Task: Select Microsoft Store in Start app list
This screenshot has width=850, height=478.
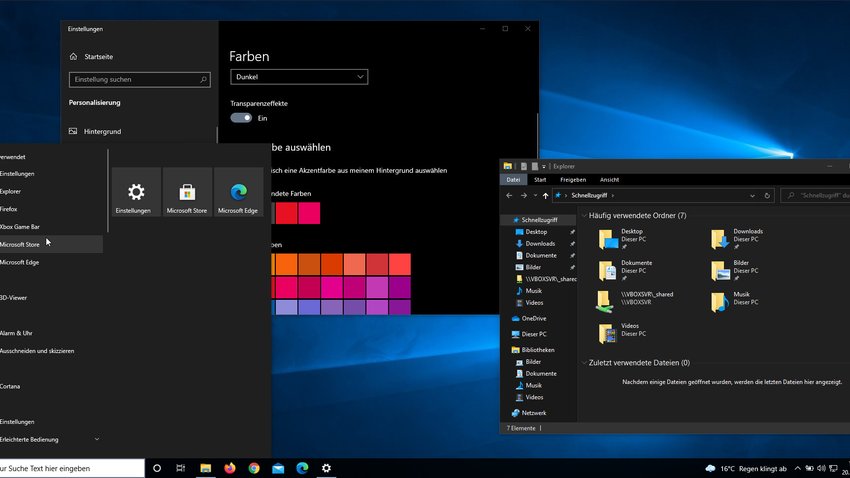Action: 51,244
